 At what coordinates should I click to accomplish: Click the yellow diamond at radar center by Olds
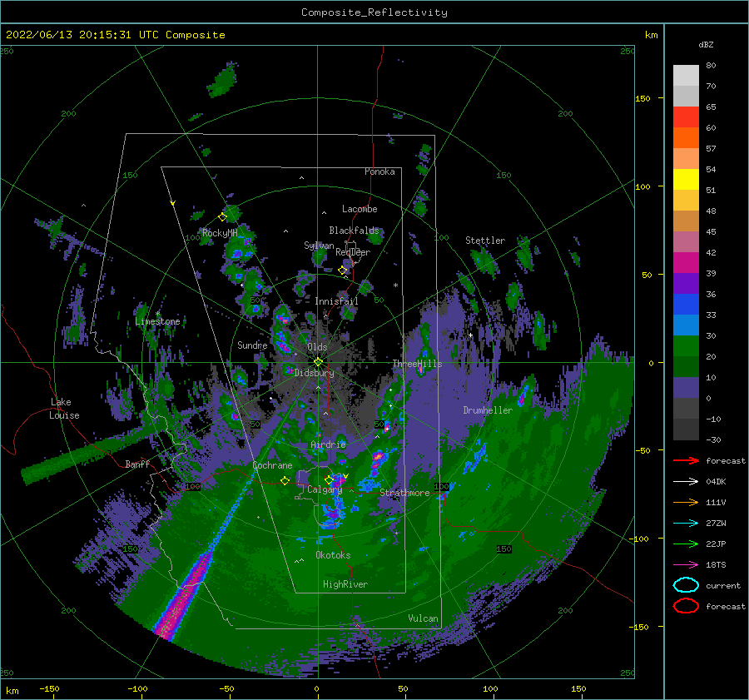point(318,362)
